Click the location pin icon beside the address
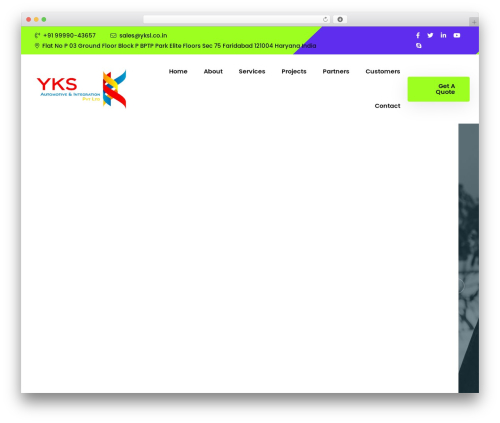Viewport: 500px width, 423px height. [x=37, y=46]
